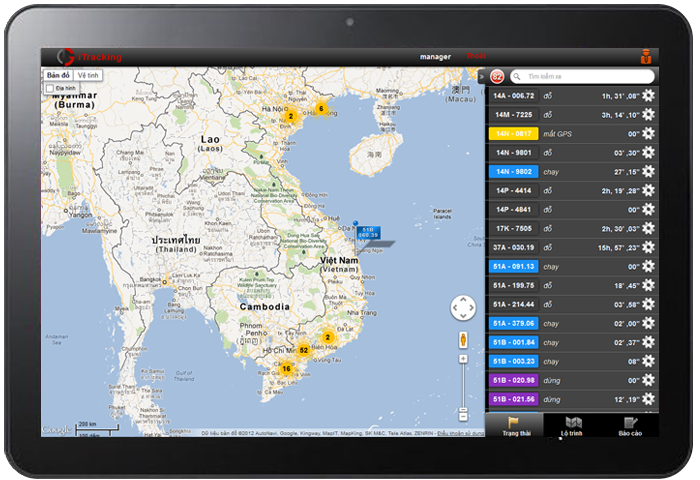
Task: Select the blue vehicle 14N - 9802 label
Action: click(x=513, y=171)
